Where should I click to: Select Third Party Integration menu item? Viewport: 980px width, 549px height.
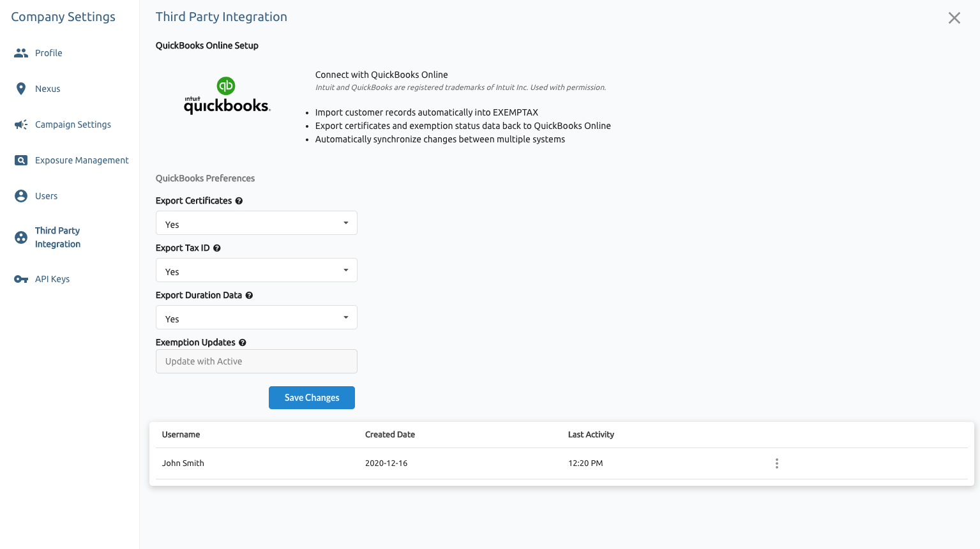click(x=57, y=237)
